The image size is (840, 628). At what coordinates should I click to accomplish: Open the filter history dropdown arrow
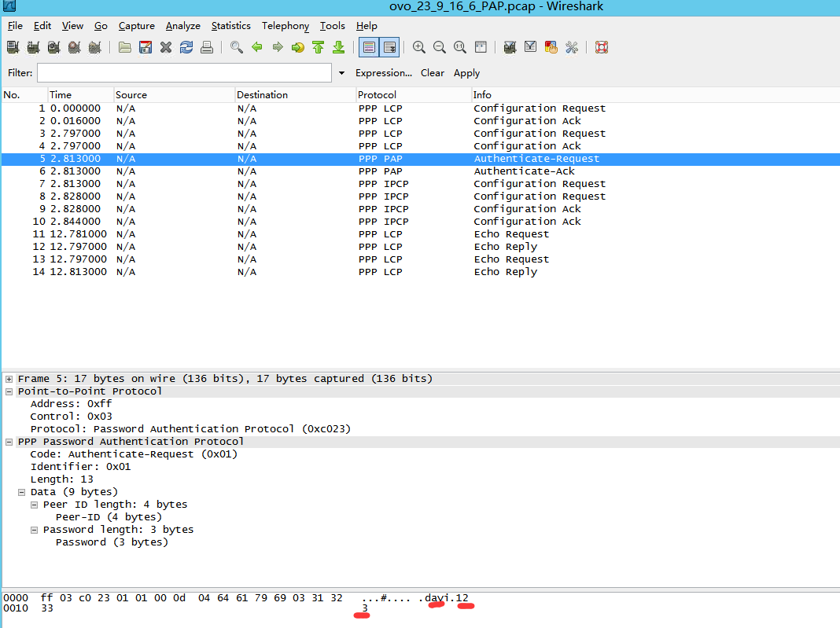pyautogui.click(x=341, y=73)
